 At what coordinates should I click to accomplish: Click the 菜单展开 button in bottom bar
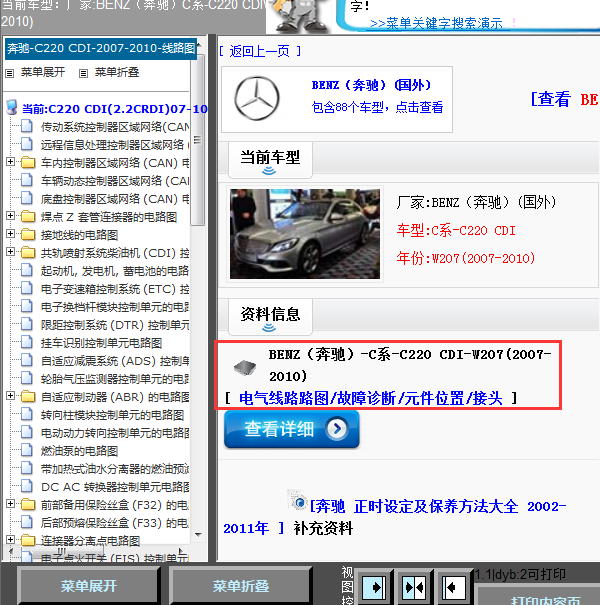pyautogui.click(x=88, y=586)
